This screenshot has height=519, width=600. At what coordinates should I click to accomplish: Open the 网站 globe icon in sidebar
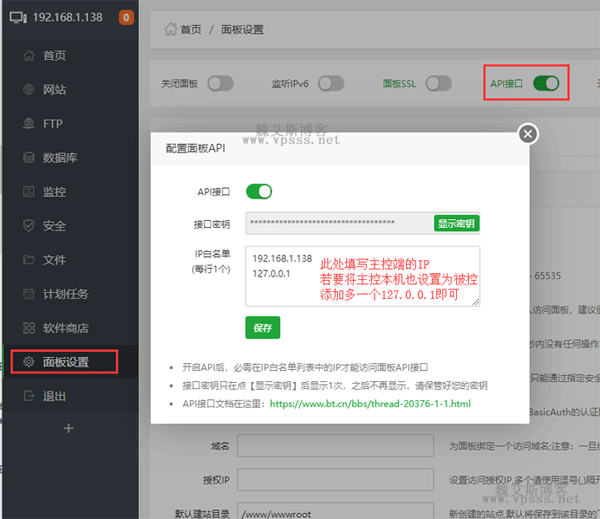pyautogui.click(x=27, y=90)
